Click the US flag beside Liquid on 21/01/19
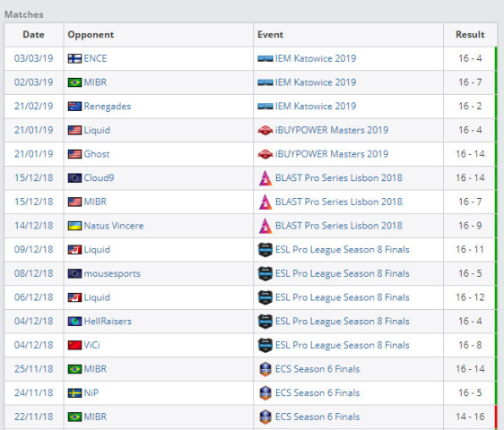 point(74,131)
